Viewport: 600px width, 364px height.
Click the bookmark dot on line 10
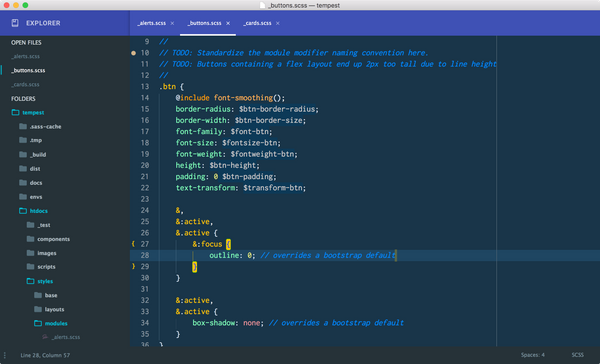click(x=134, y=53)
